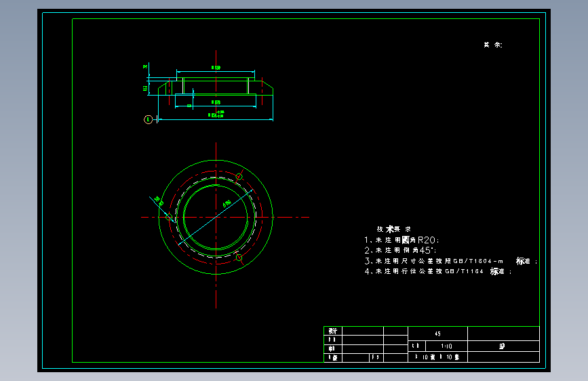Click the '1:10' scale cell in title block
Viewport: 588px width, 381px height.
click(446, 346)
